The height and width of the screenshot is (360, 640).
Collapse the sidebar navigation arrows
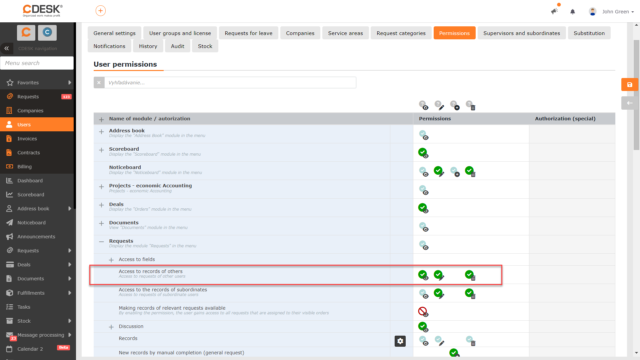pyautogui.click(x=7, y=48)
